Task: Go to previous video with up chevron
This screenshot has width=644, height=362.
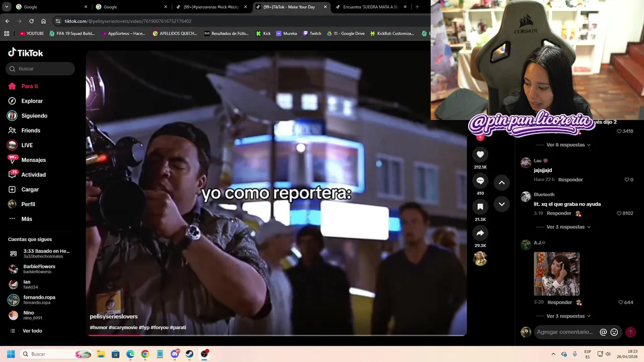Action: (502, 183)
